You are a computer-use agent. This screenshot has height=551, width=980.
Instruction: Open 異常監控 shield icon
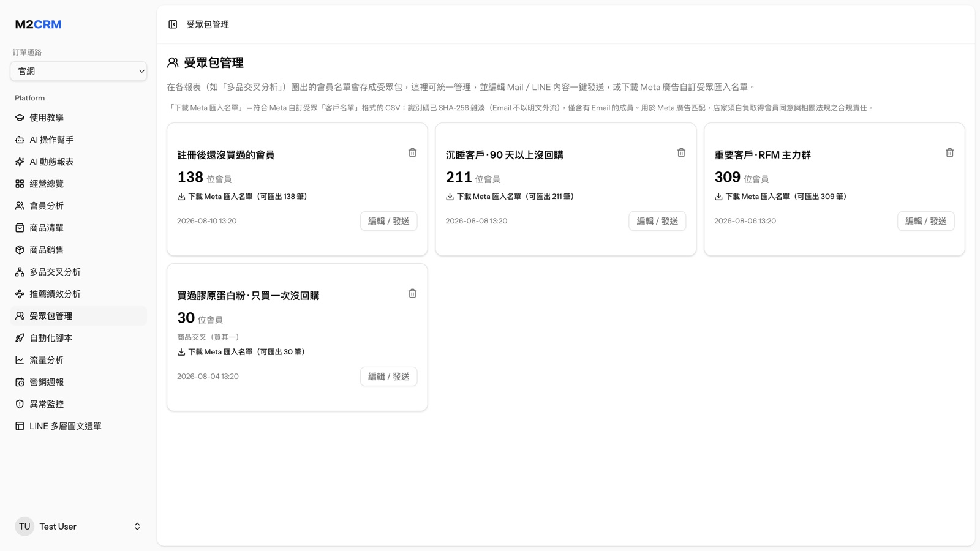coord(20,404)
